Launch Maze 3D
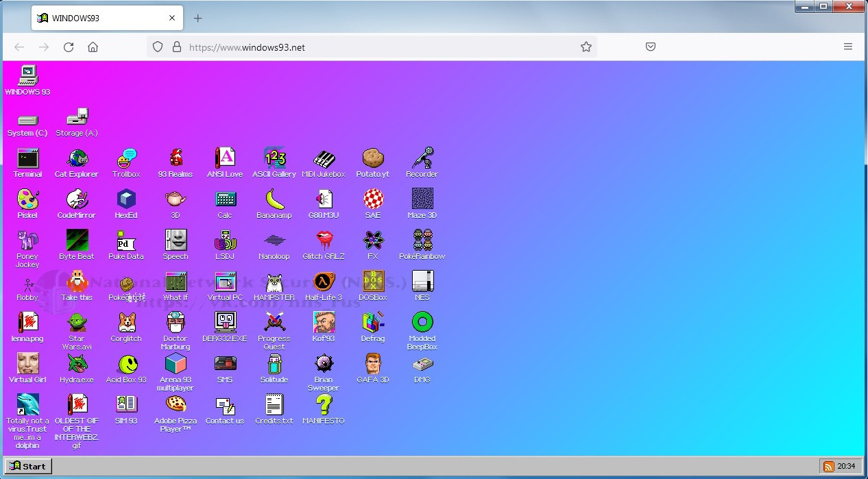The width and height of the screenshot is (868, 479). click(422, 199)
